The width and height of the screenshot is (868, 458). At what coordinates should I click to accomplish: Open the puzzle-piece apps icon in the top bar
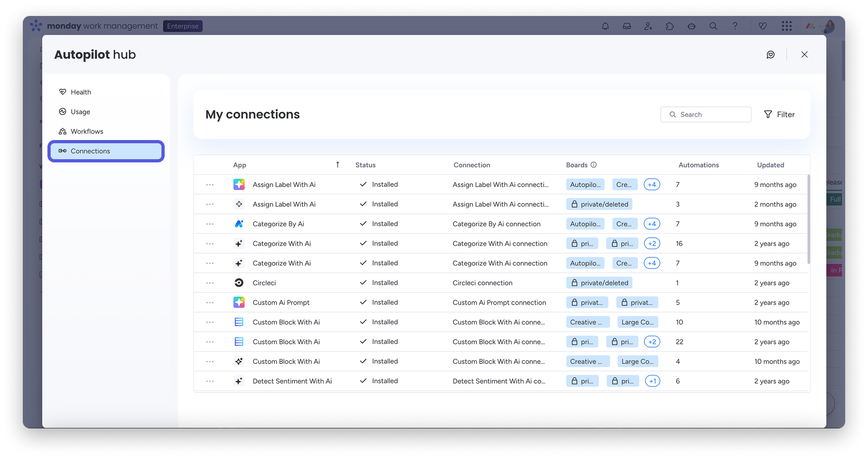(x=670, y=26)
